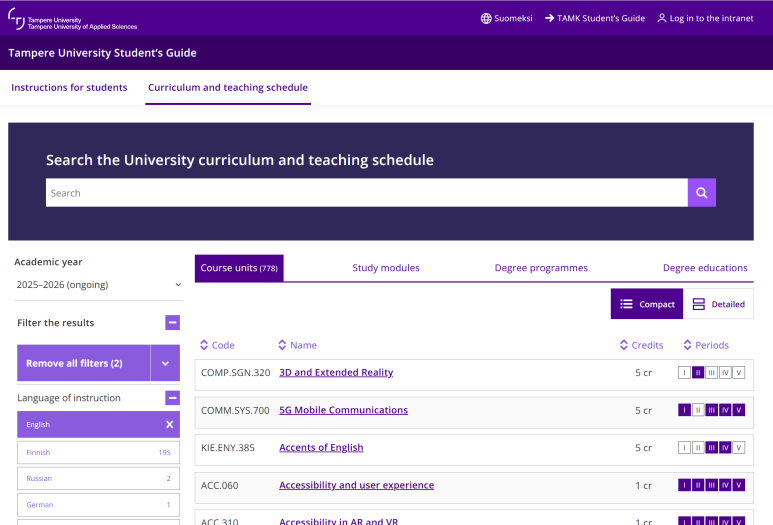This screenshot has height=525, width=773.
Task: Select Finnish language filter
Action: pyautogui.click(x=99, y=453)
